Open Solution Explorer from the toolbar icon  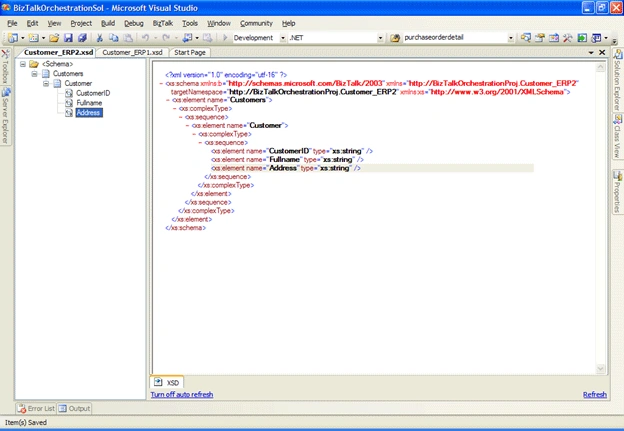(526, 38)
